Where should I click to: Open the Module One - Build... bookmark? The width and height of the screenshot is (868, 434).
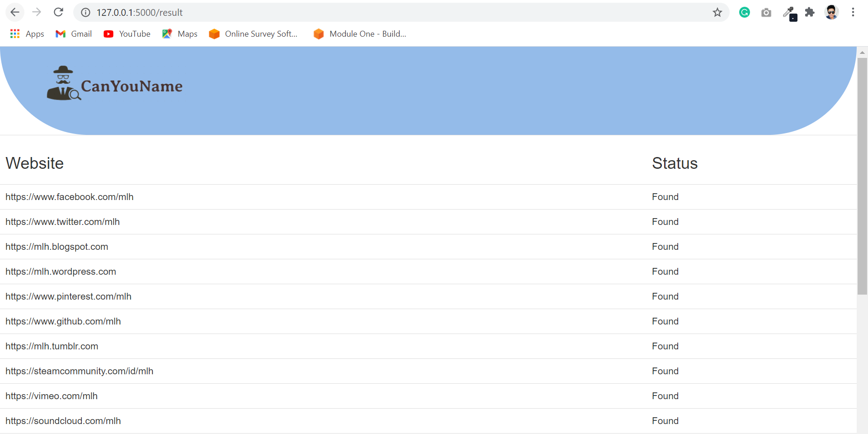tap(360, 34)
